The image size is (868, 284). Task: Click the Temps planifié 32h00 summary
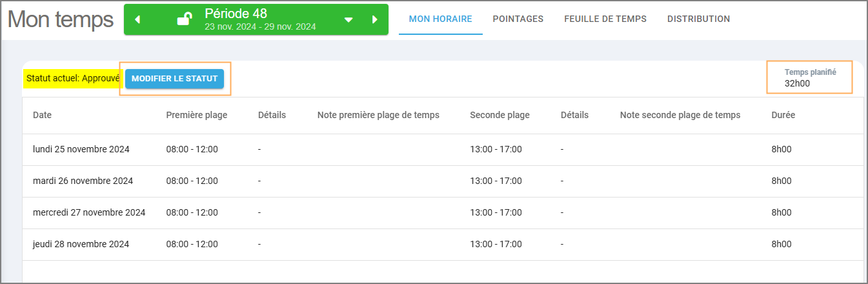click(x=809, y=77)
